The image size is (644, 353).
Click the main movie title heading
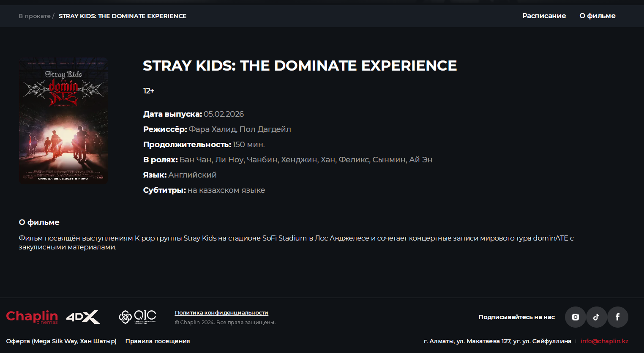(300, 66)
